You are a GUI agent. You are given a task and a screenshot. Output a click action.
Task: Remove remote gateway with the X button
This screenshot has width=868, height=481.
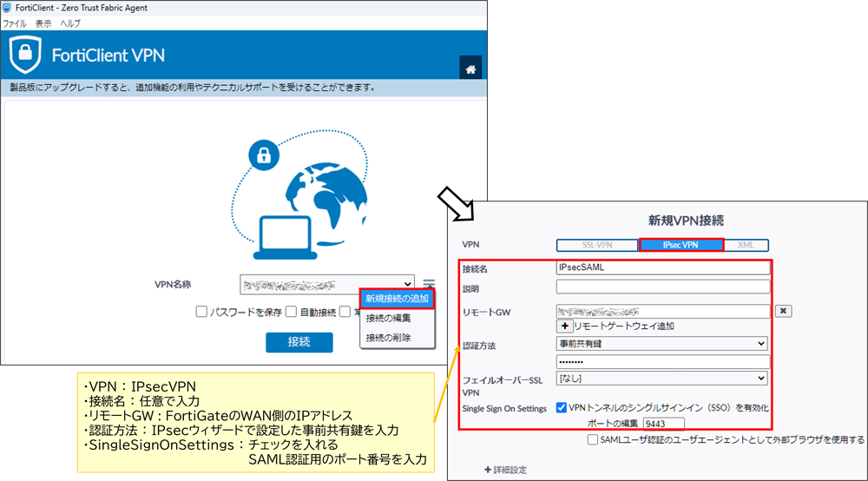[783, 311]
